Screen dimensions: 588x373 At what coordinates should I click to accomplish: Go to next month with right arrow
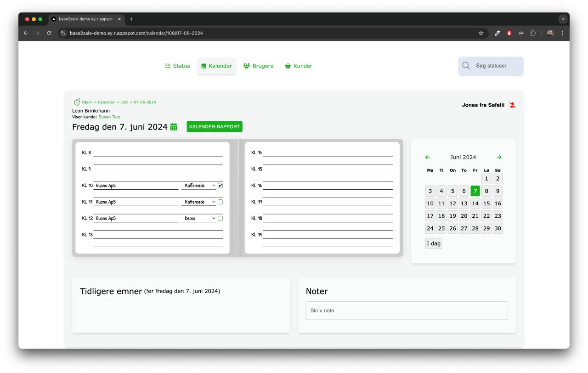point(499,157)
